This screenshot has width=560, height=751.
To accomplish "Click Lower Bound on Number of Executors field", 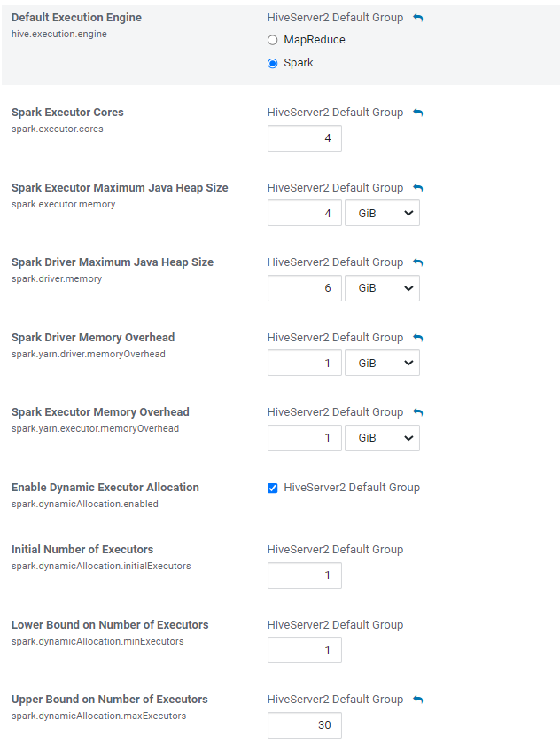I will pyautogui.click(x=304, y=651).
